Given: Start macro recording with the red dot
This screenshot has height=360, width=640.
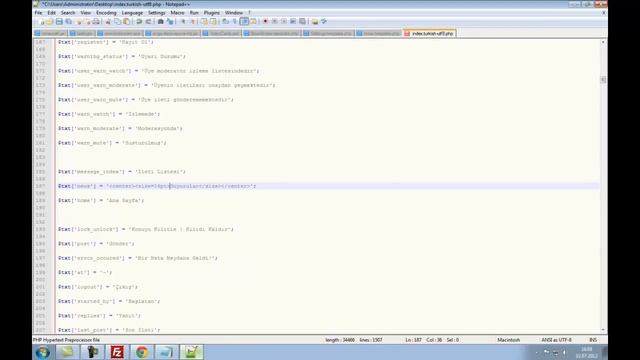Looking at the screenshot, I should (x=266, y=21).
